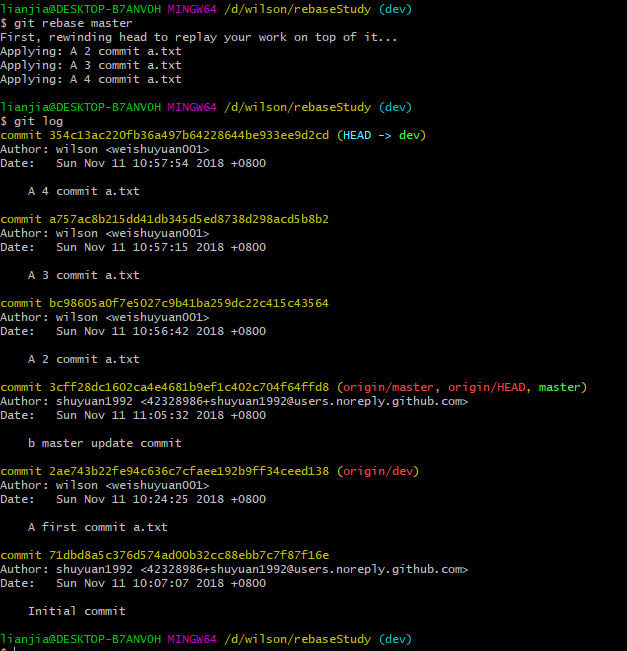The width and height of the screenshot is (627, 651).
Task: Click the red 'origin/HEAD' ref label
Action: click(487, 387)
